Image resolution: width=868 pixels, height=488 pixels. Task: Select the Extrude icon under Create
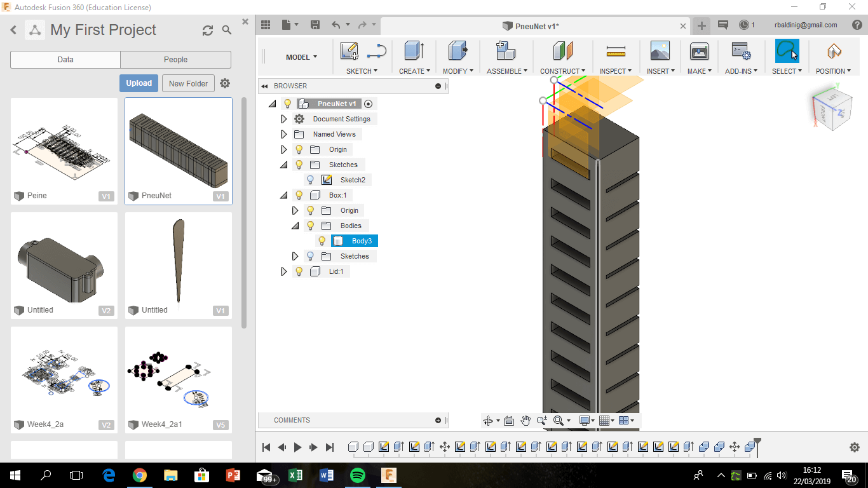click(414, 51)
